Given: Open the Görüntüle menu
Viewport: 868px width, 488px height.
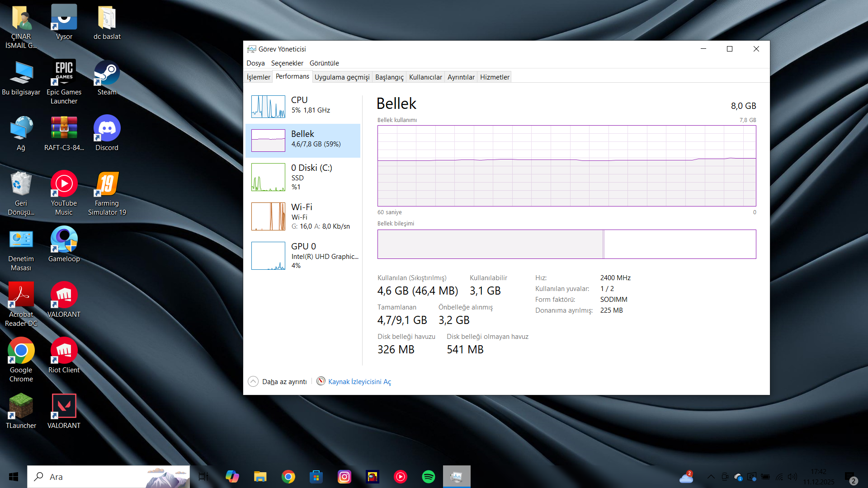Looking at the screenshot, I should click(324, 63).
